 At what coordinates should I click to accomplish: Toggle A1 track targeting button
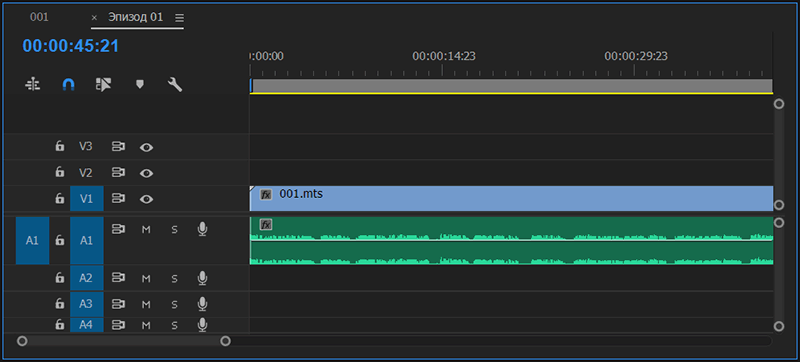point(87,240)
